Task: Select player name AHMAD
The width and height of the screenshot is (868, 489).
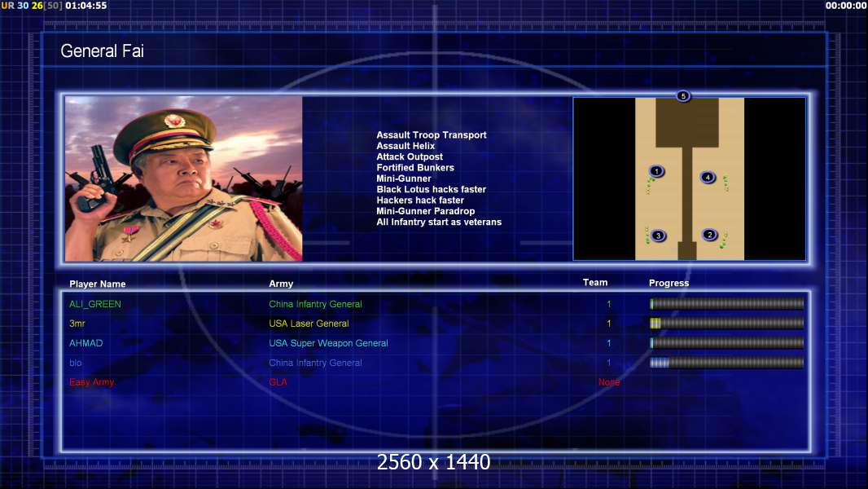Action: (x=85, y=343)
